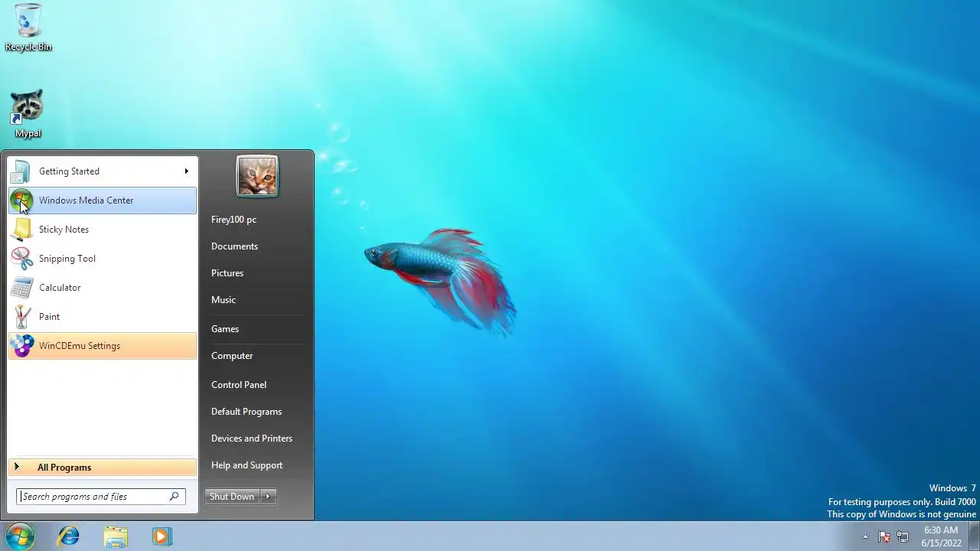Open Pictures from Start menu
Viewport: 980px width, 551px height.
click(x=227, y=273)
